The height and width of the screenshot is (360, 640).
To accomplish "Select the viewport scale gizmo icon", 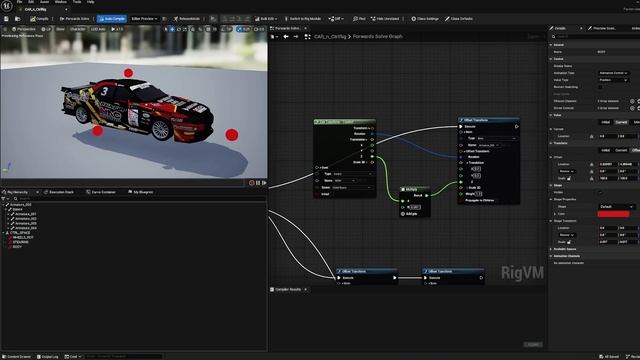I will 185,29.
